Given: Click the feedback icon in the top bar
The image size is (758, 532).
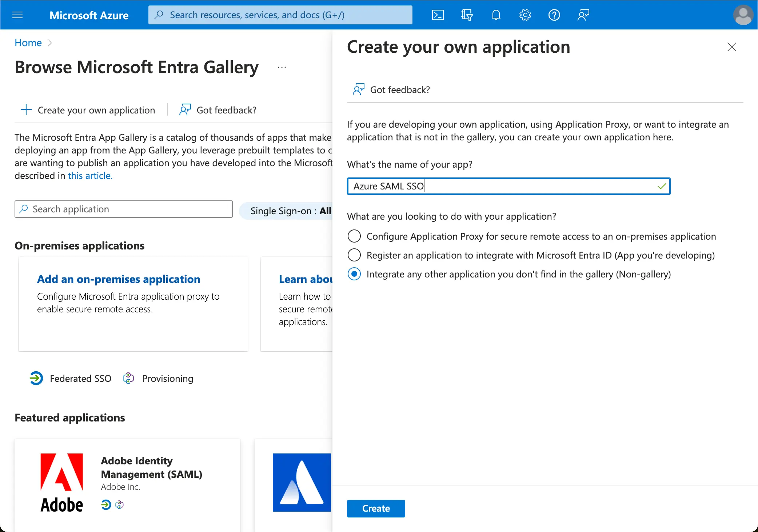Looking at the screenshot, I should pyautogui.click(x=583, y=15).
